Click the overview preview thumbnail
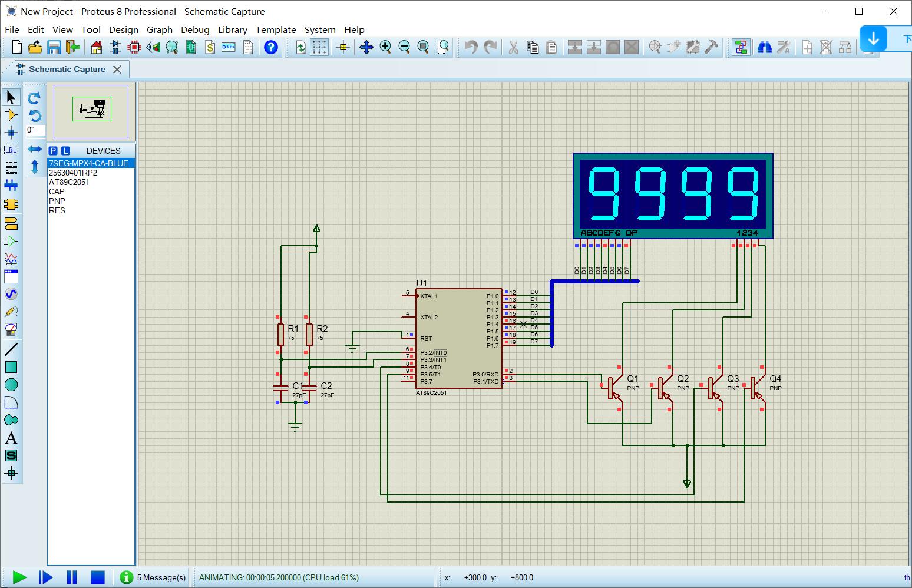This screenshot has height=588, width=912. click(91, 111)
